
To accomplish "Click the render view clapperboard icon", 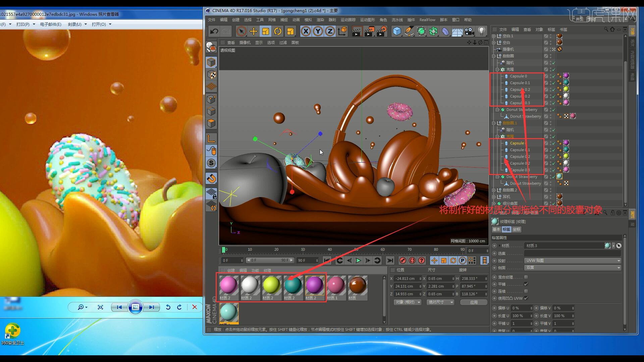I will click(x=357, y=32).
